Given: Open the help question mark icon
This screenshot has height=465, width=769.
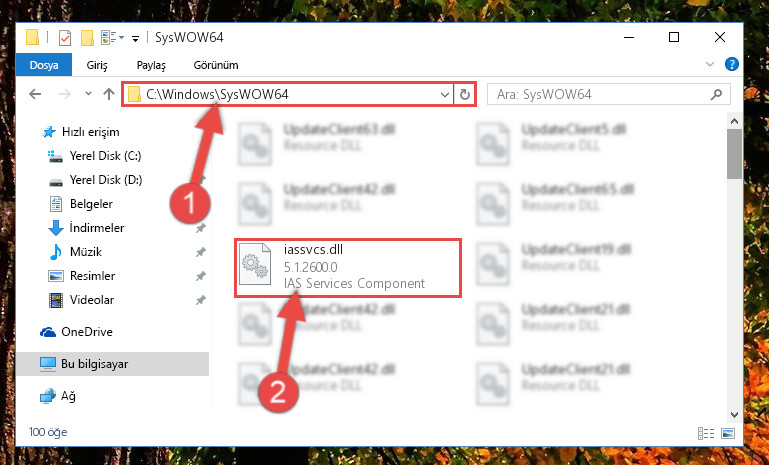Looking at the screenshot, I should [x=731, y=64].
